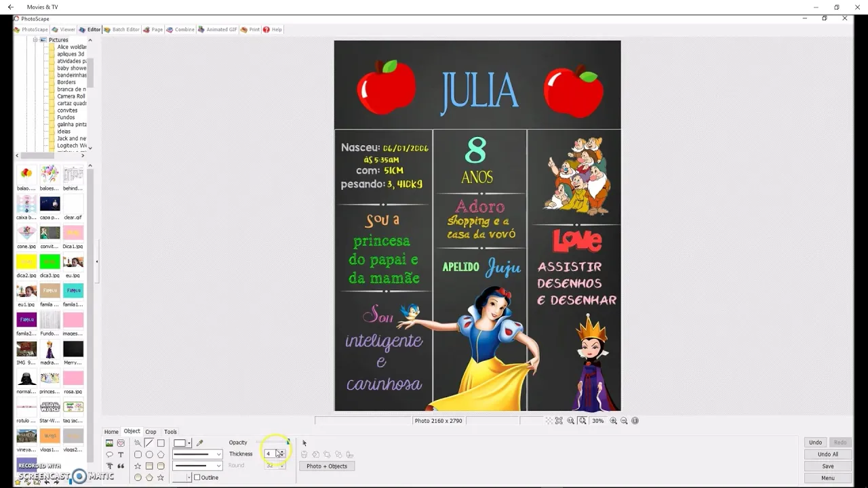
Task: Activate the eyedropper color picker
Action: (x=199, y=443)
